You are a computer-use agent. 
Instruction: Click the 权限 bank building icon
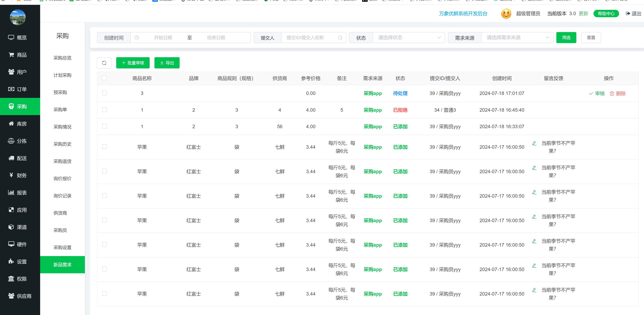click(x=11, y=278)
